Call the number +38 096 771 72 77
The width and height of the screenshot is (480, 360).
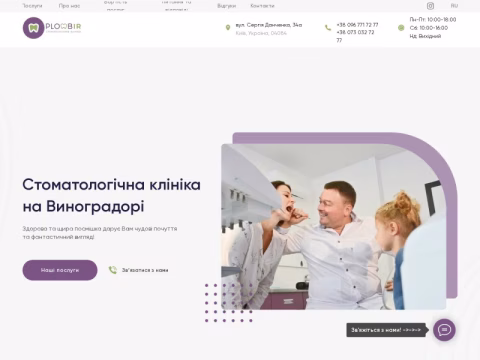[x=357, y=25]
